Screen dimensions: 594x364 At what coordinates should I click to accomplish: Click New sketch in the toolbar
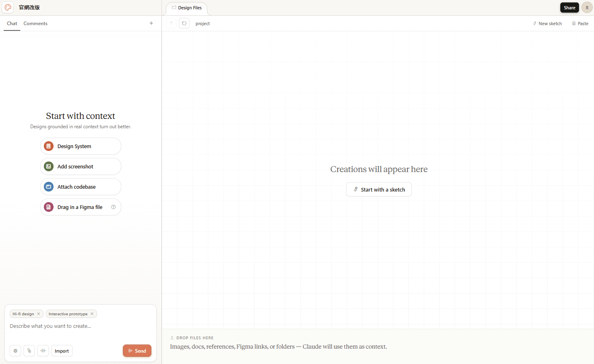(x=547, y=24)
